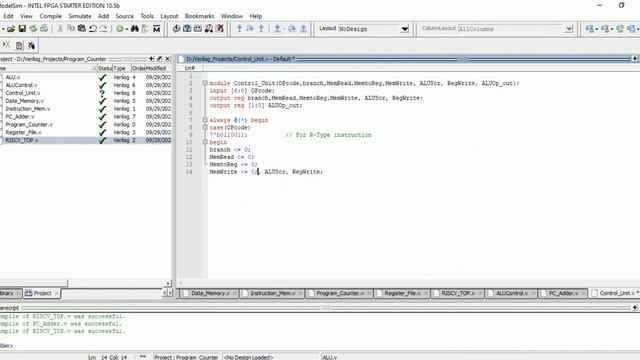
Task: Switch to the Instruction_Mem.v editor tab
Action: 272,293
